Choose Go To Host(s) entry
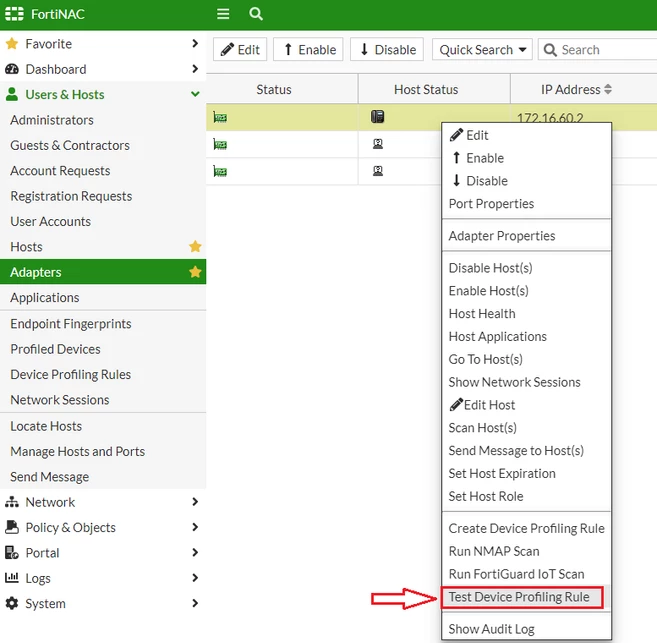Screen dimensions: 657x643 pyautogui.click(x=526, y=359)
